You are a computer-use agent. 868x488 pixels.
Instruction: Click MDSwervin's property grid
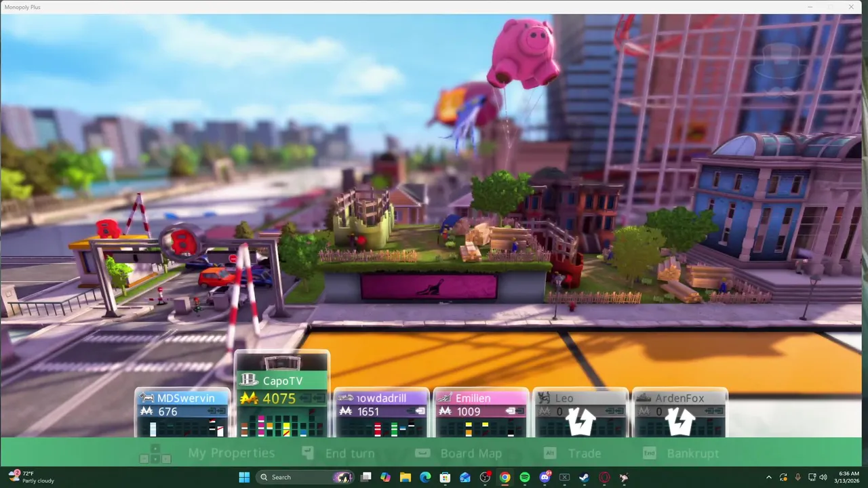coord(182,428)
